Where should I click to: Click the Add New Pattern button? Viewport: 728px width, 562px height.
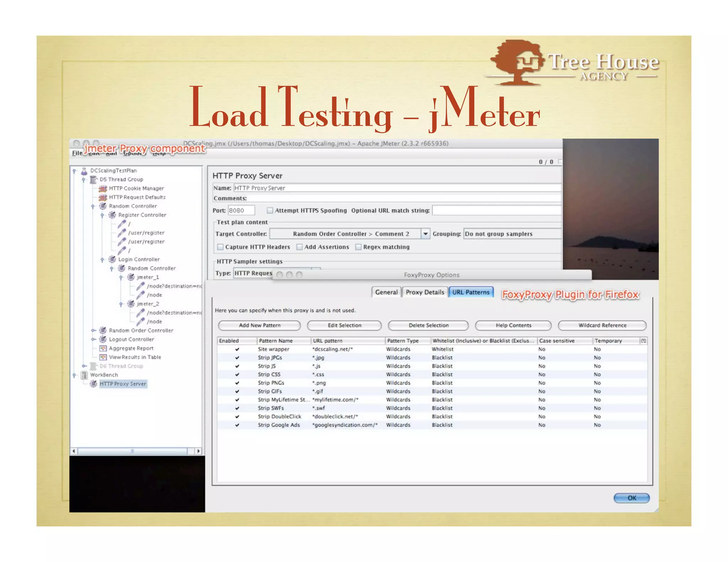click(x=259, y=325)
